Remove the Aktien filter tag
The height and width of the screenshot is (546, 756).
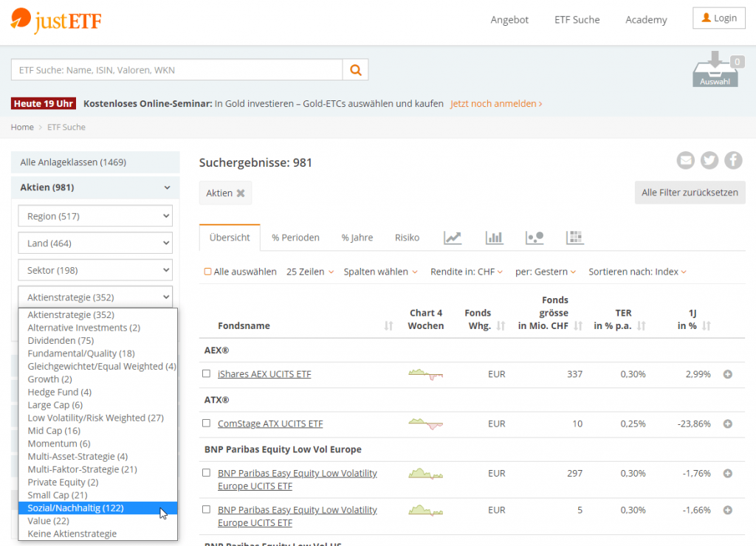click(x=241, y=193)
